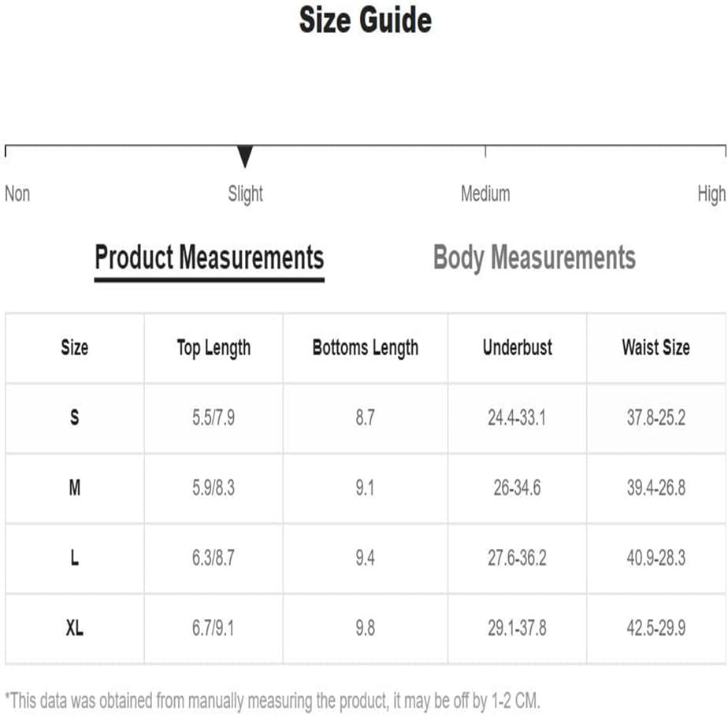Click the Size Guide heading
The image size is (728, 715).
tap(365, 20)
